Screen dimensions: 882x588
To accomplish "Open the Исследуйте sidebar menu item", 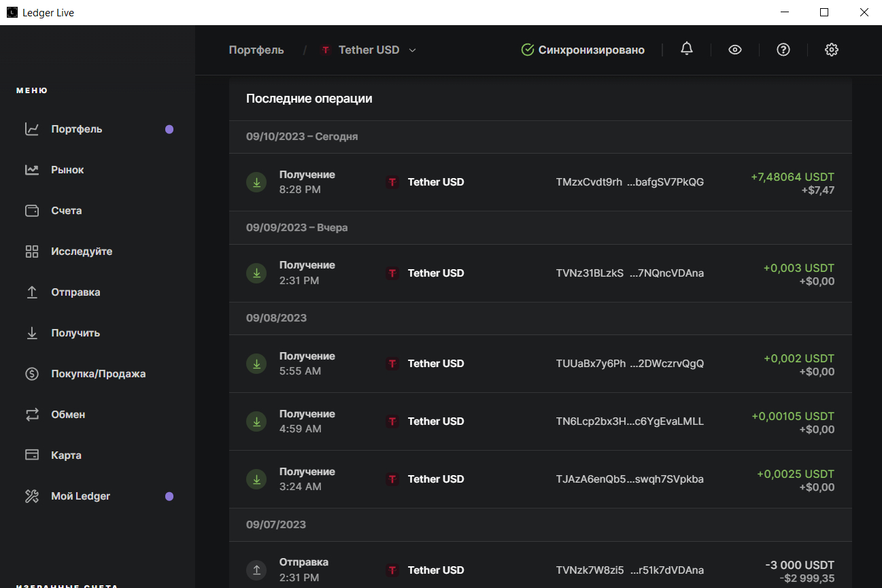I will click(97, 252).
